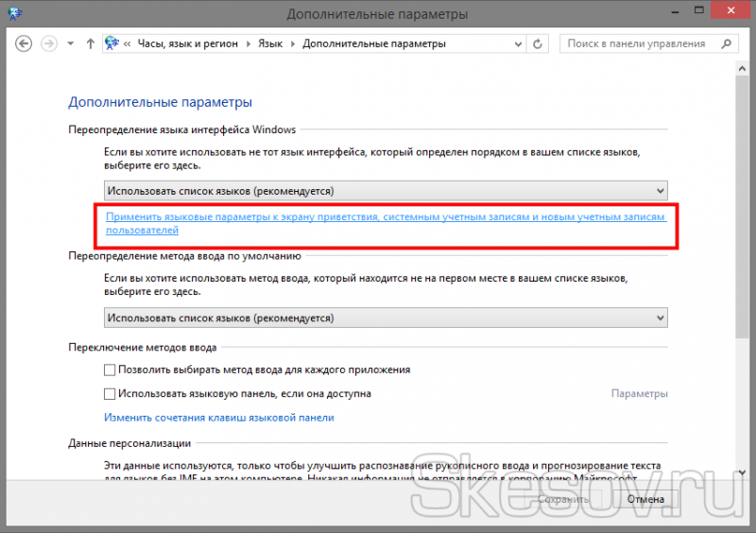
Task: Go to the 'Язык' breadcrumb
Action: [x=272, y=43]
